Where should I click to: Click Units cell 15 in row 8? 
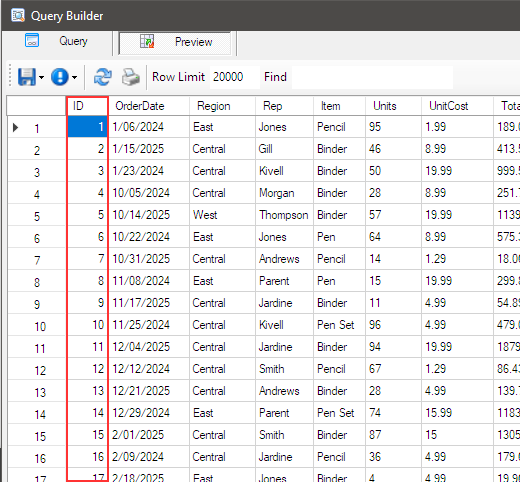[x=393, y=281]
